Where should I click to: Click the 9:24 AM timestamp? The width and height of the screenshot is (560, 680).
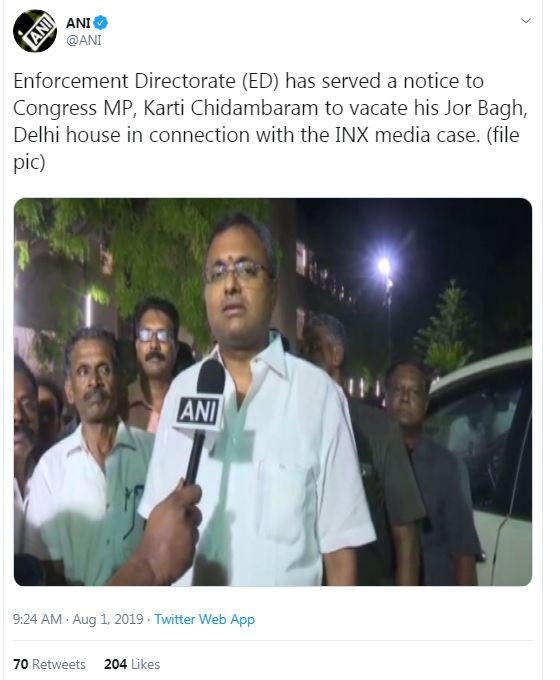37,619
